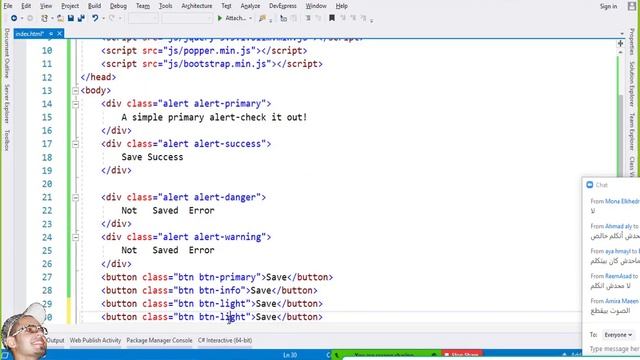Click the Zoom Chat panel icon
640x360 pixels.
point(589,185)
